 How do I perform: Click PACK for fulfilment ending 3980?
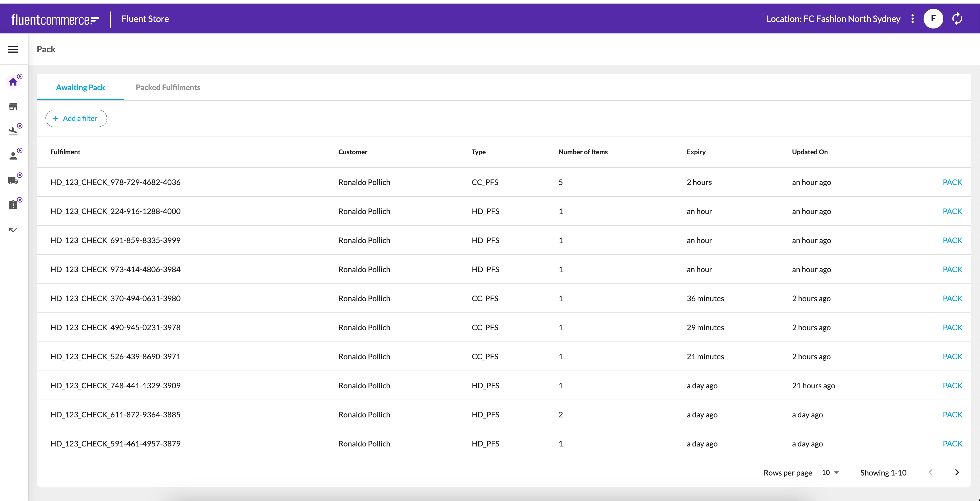[x=952, y=298]
